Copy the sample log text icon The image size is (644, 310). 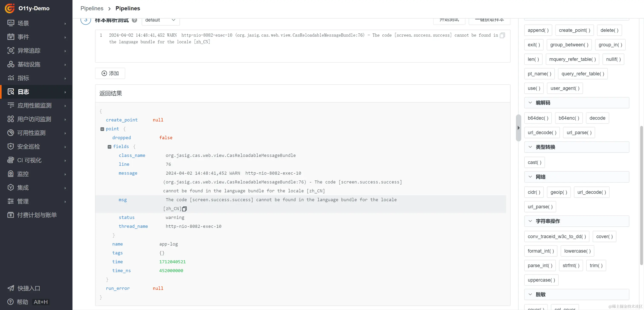pos(502,36)
